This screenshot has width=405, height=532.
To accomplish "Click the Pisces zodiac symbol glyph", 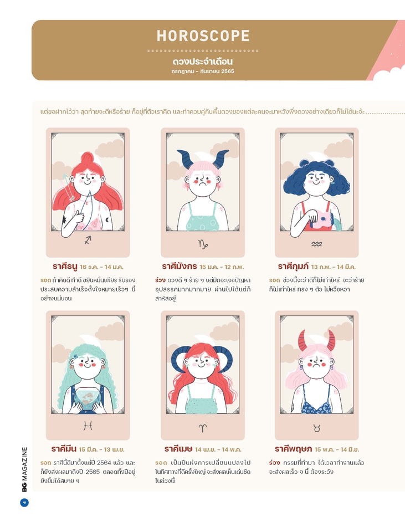I will (88, 426).
